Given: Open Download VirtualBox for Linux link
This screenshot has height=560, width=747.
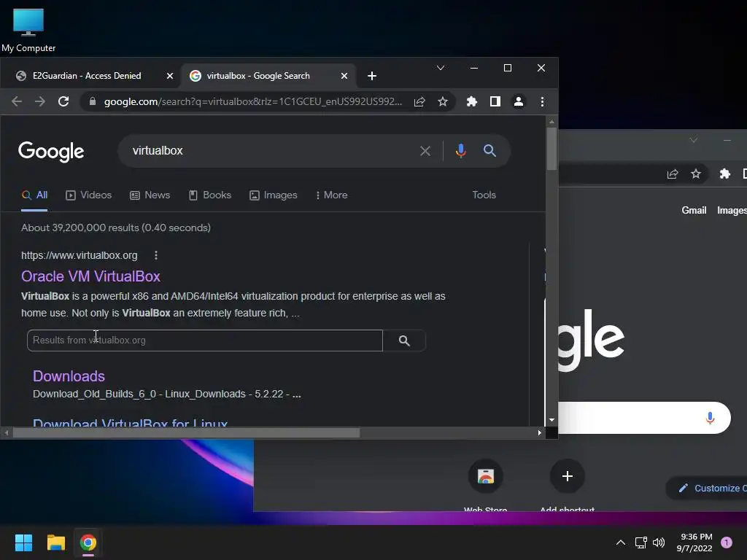Looking at the screenshot, I should point(130,422).
